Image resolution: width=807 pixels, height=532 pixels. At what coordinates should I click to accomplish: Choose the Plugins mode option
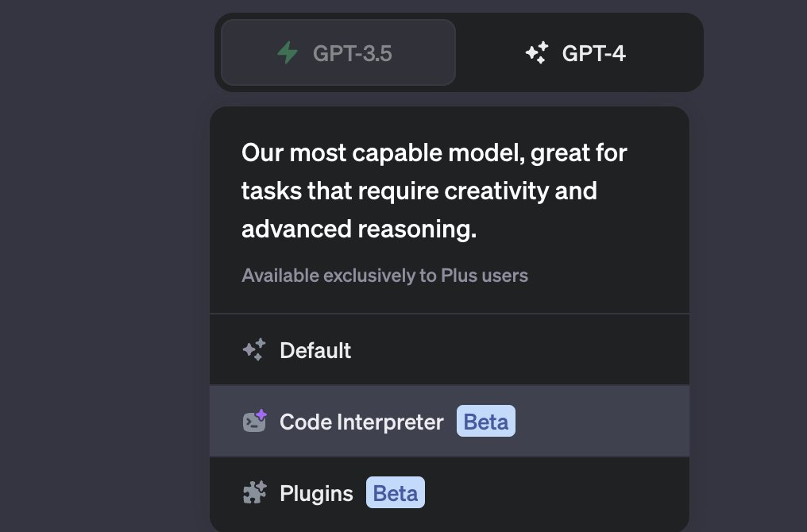pos(450,493)
